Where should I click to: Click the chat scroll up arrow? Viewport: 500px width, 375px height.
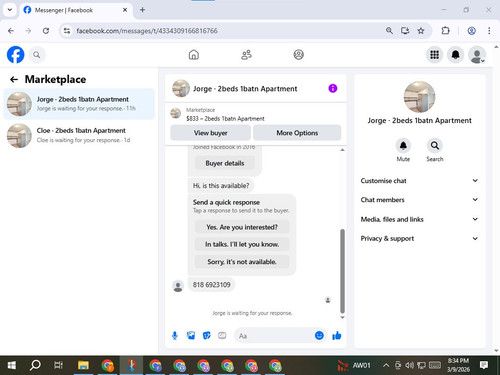point(342,150)
